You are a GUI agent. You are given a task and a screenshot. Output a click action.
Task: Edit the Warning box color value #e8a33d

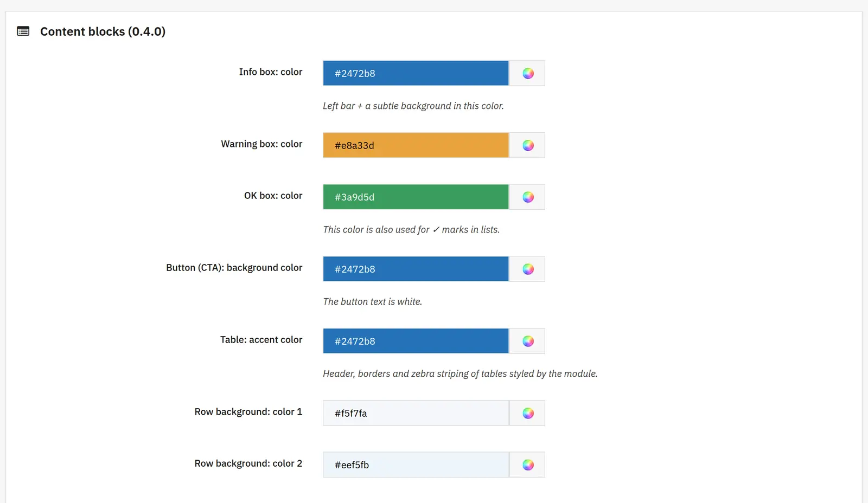(416, 145)
